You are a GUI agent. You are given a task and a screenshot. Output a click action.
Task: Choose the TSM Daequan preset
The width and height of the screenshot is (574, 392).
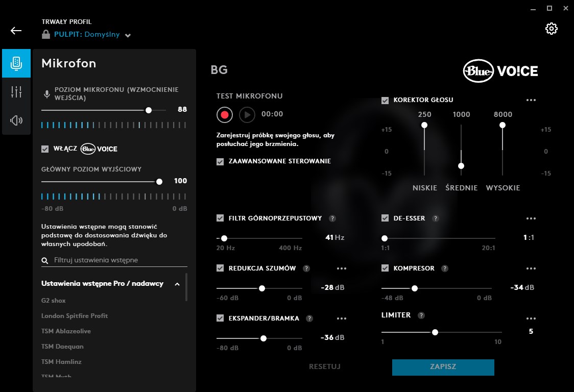[62, 347]
